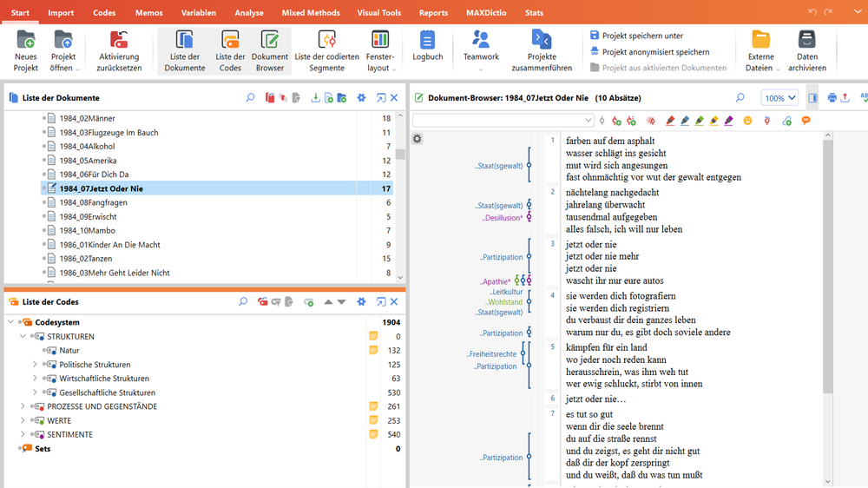Highlight text with the purple marker

click(728, 121)
